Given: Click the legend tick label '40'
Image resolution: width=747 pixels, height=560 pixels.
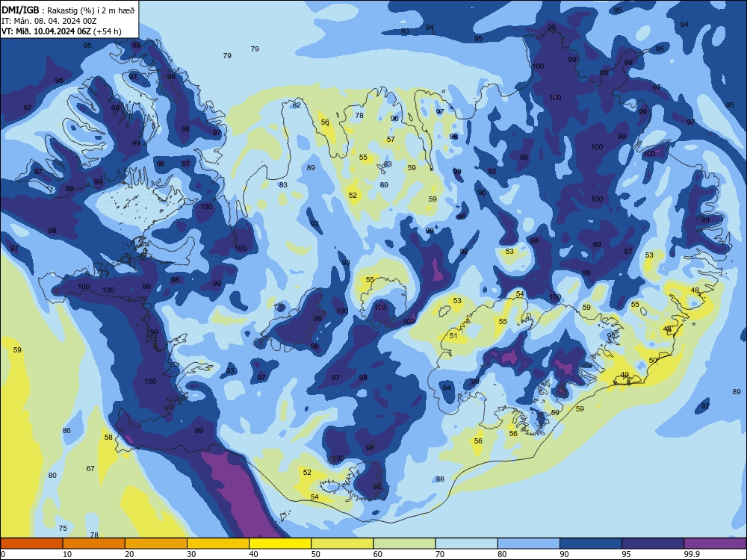Looking at the screenshot, I should coord(253,554).
